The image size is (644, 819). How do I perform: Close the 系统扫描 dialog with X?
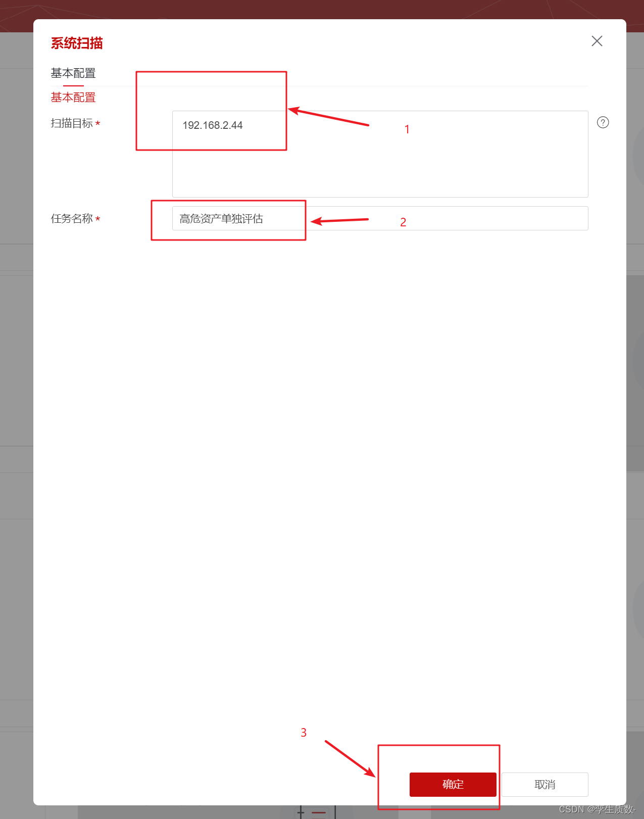(x=597, y=41)
